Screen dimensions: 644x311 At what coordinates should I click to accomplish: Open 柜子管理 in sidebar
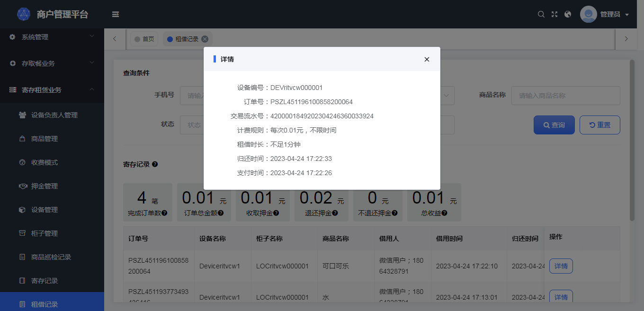[52, 233]
